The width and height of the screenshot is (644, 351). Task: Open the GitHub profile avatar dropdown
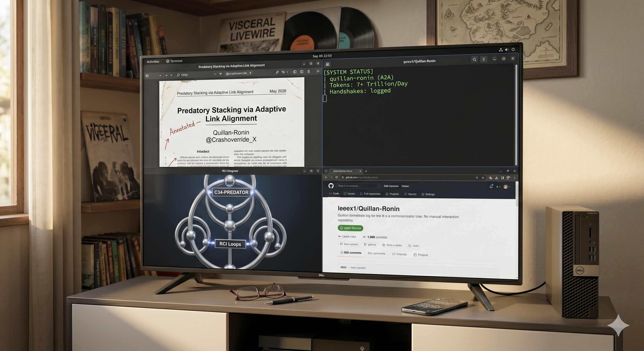507,187
